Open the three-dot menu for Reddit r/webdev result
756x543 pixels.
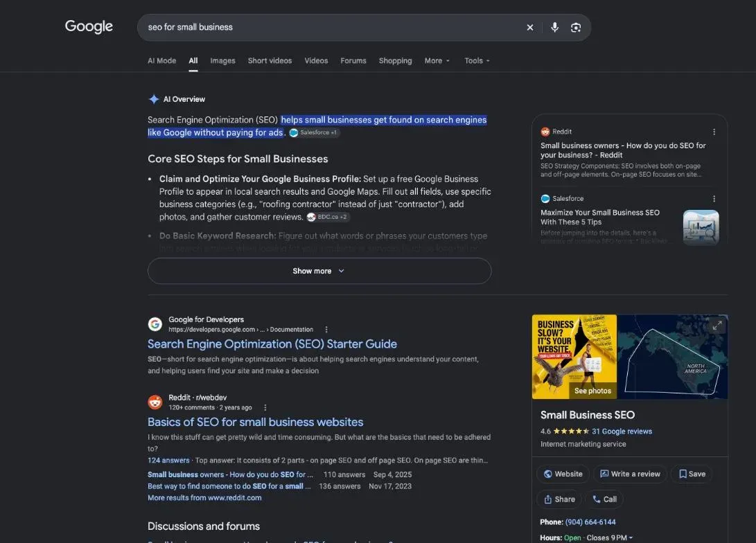[x=265, y=408]
